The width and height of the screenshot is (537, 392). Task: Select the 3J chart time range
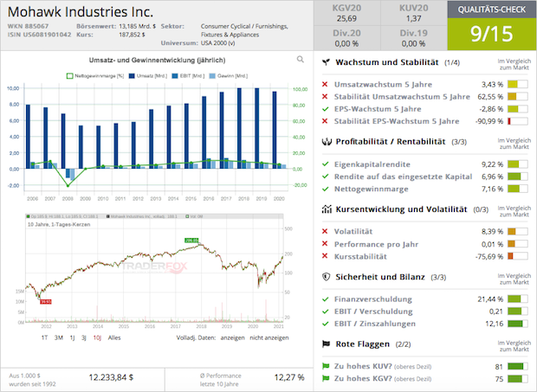tap(83, 337)
